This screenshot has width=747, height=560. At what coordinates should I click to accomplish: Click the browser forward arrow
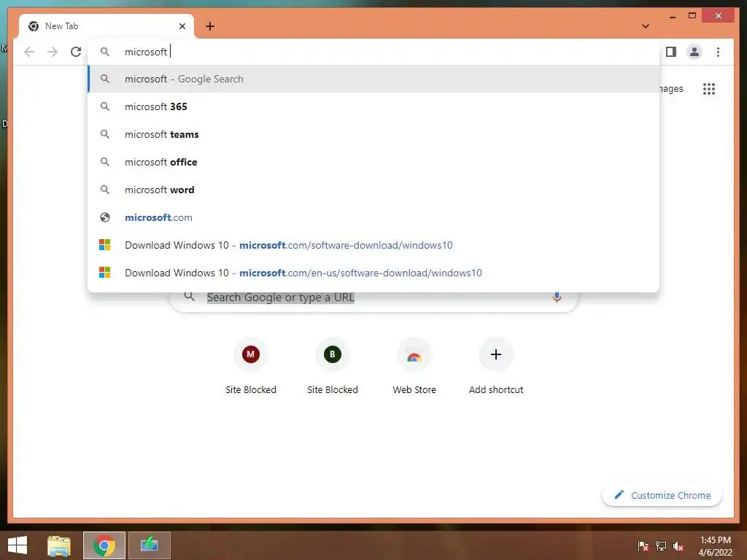(x=53, y=52)
